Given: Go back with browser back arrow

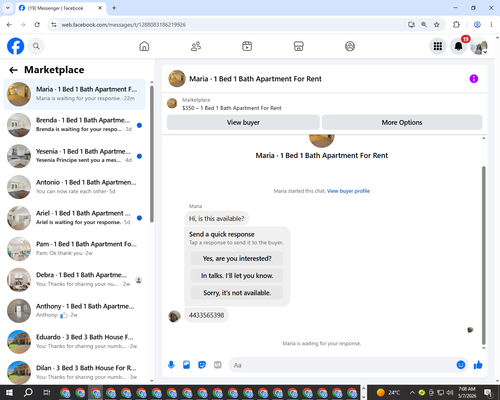Looking at the screenshot, I should tap(9, 25).
